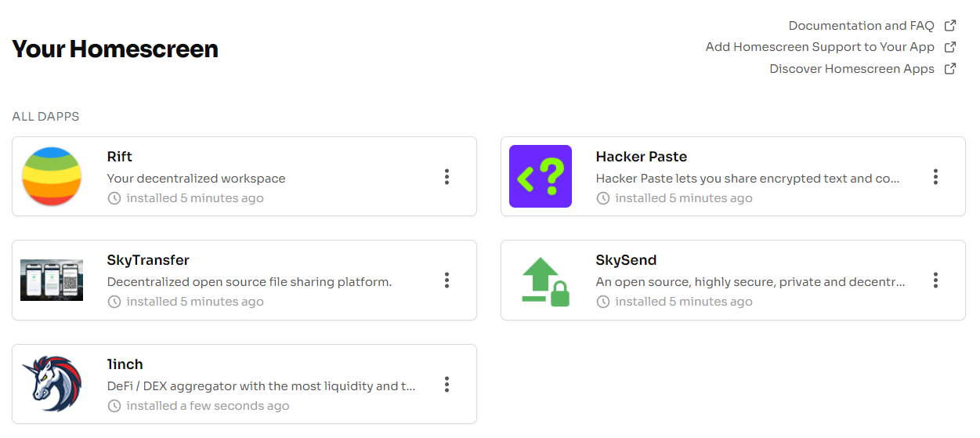Open the Documentation and FAQ link
The height and width of the screenshot is (438, 980).
coord(861,26)
